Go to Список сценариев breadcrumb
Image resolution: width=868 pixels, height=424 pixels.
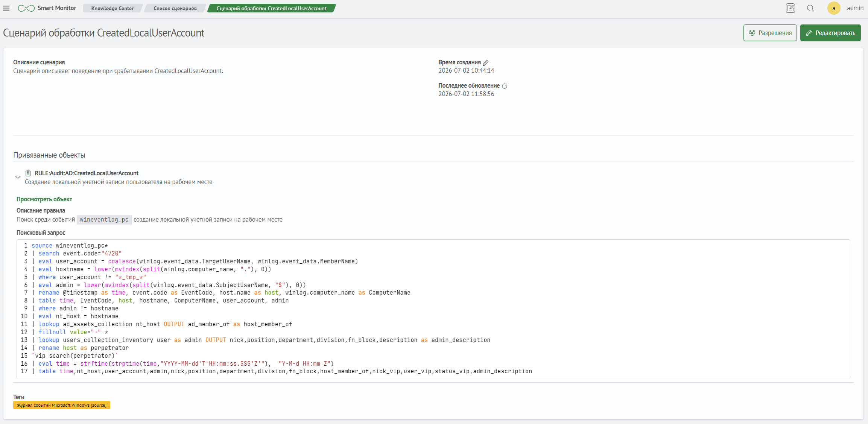(x=175, y=8)
